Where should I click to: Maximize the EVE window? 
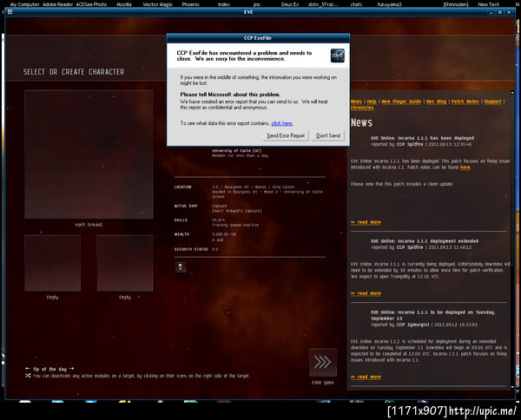click(500, 12)
